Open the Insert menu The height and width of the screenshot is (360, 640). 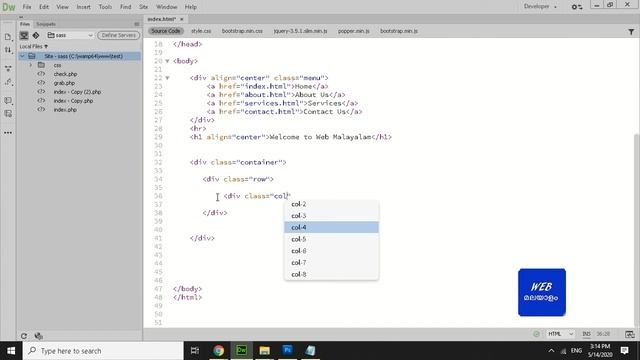click(84, 7)
